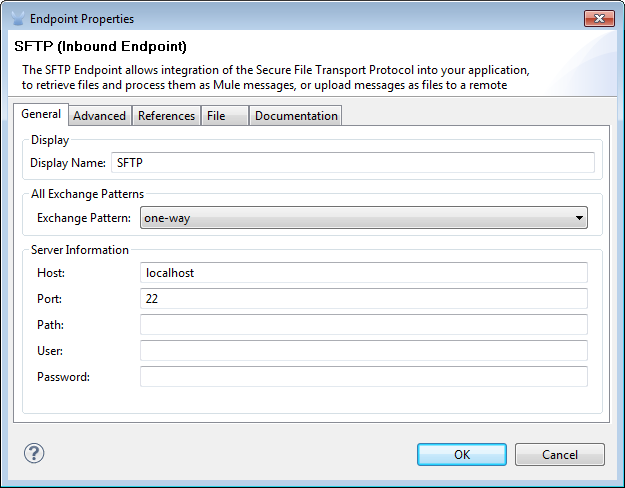The width and height of the screenshot is (625, 488).
Task: Focus the Display Name text field
Action: 352,162
